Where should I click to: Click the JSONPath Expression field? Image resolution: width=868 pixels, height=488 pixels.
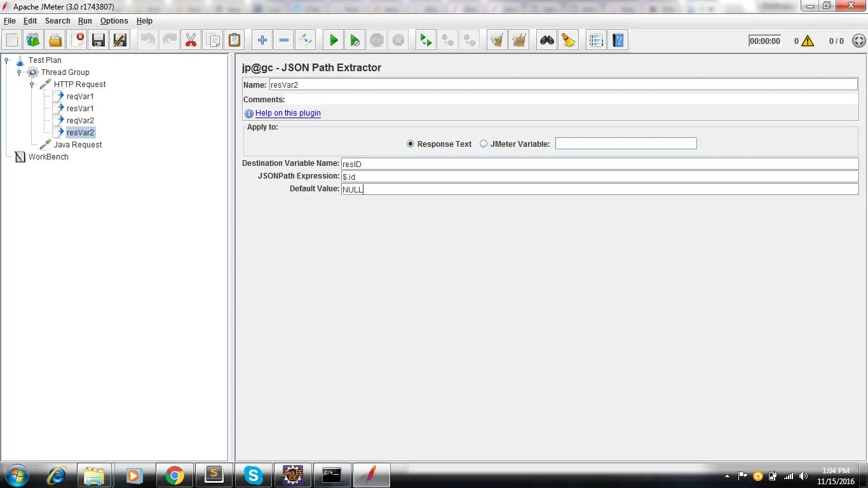point(600,177)
